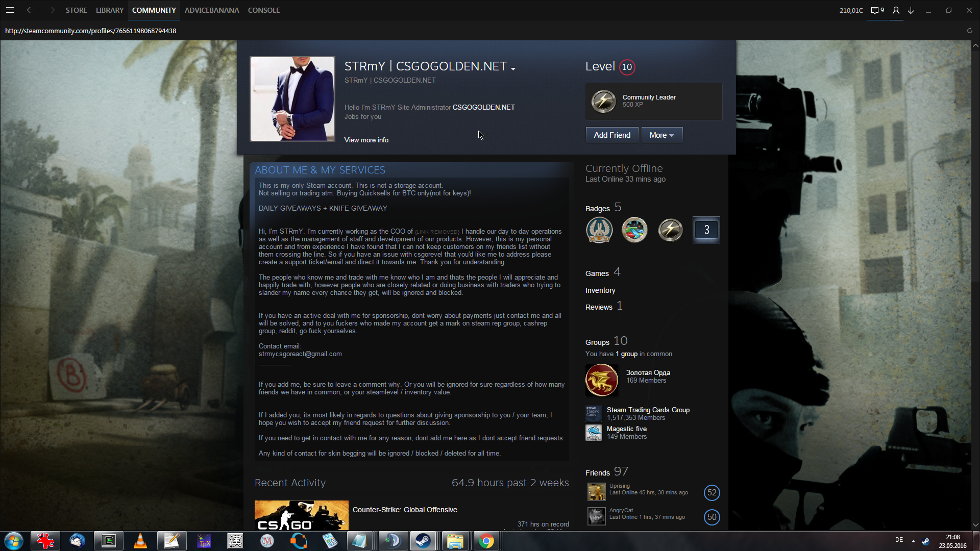This screenshot has height=551, width=980.
Task: Click the CS:GO game thumbnail
Action: tap(301, 515)
